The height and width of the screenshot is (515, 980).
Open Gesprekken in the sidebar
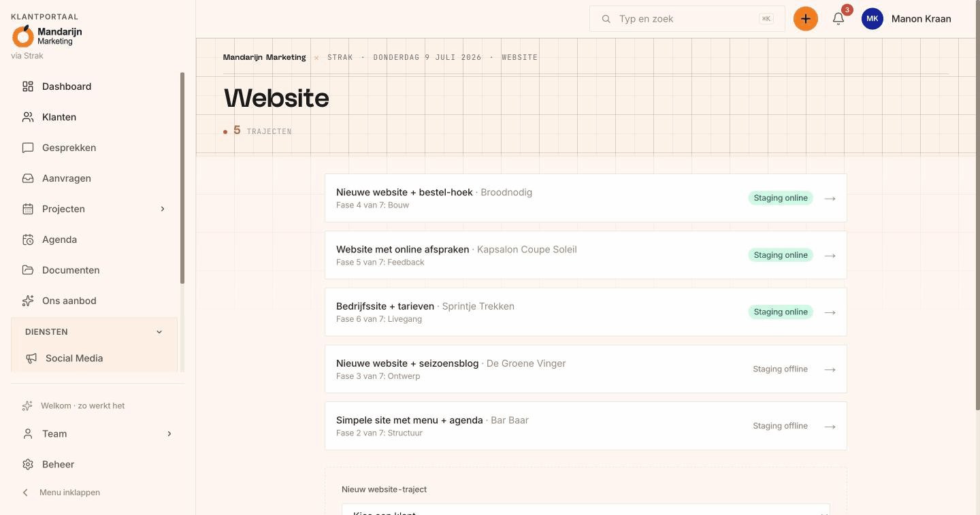[69, 148]
